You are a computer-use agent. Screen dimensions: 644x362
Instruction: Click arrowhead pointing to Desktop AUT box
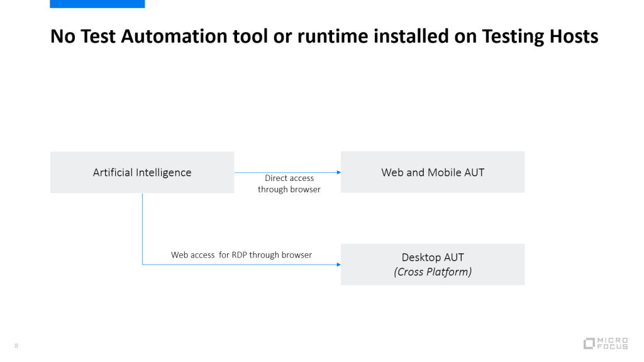[338, 265]
